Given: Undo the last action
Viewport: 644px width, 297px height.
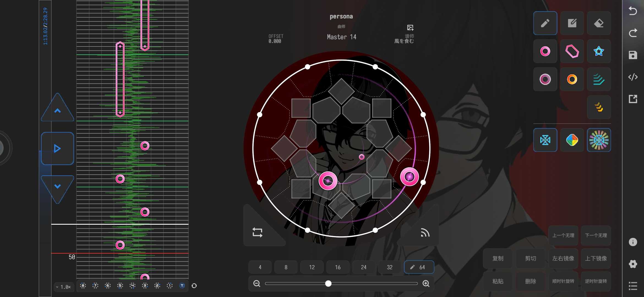Looking at the screenshot, I should pyautogui.click(x=633, y=11).
